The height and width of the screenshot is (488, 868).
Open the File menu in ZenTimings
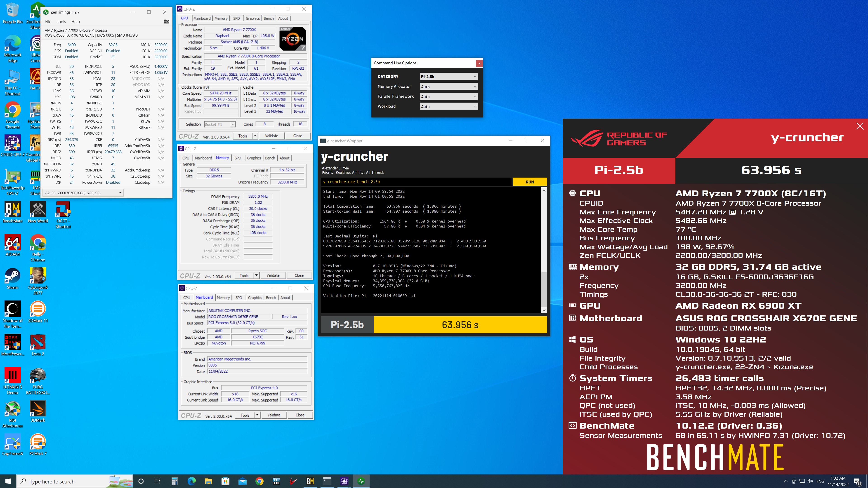(x=48, y=21)
